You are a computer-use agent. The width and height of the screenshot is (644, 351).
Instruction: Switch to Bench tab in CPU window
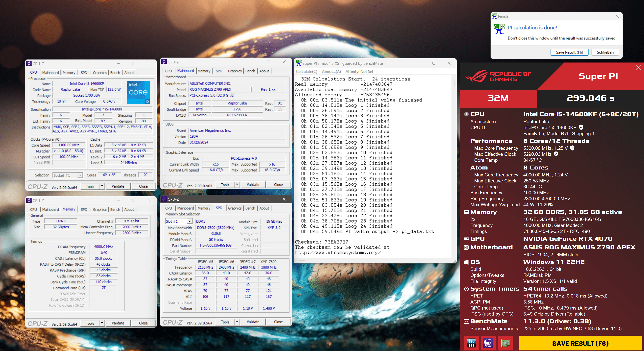coord(115,73)
